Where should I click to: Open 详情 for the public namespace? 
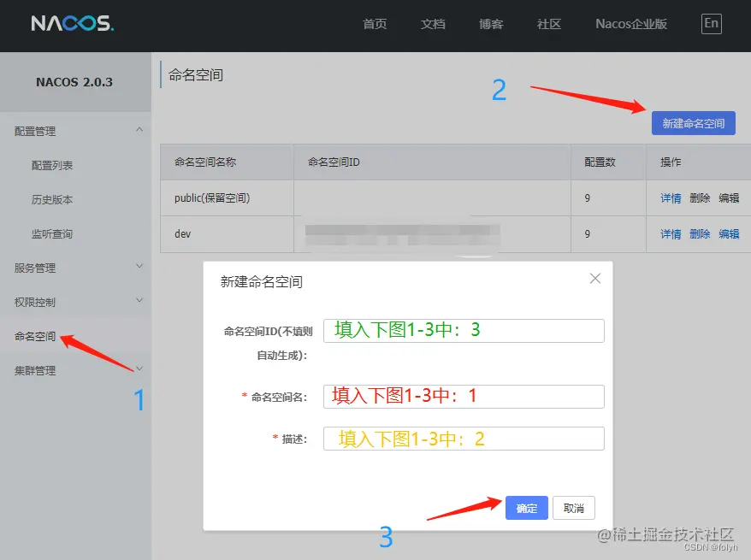point(671,198)
